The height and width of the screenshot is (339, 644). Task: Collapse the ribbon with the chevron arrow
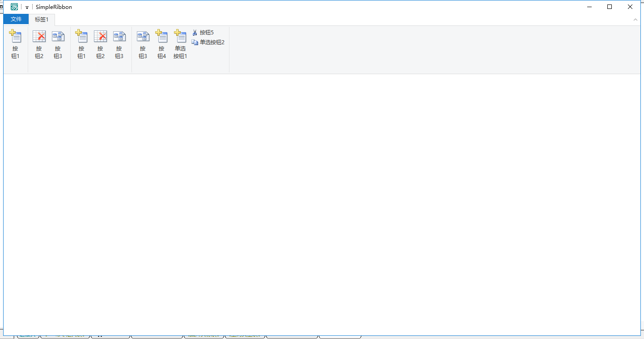point(636,20)
